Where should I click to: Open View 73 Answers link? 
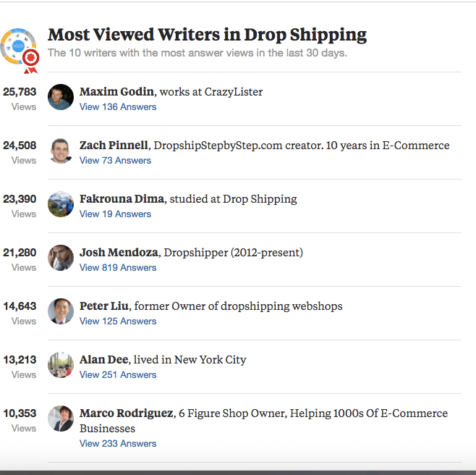(115, 161)
